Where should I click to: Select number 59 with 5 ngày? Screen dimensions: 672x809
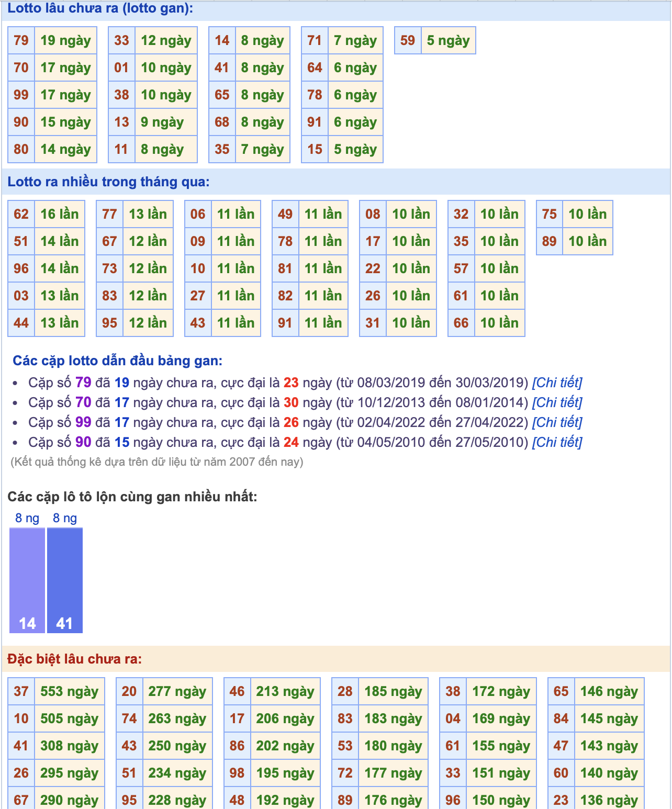pos(408,40)
